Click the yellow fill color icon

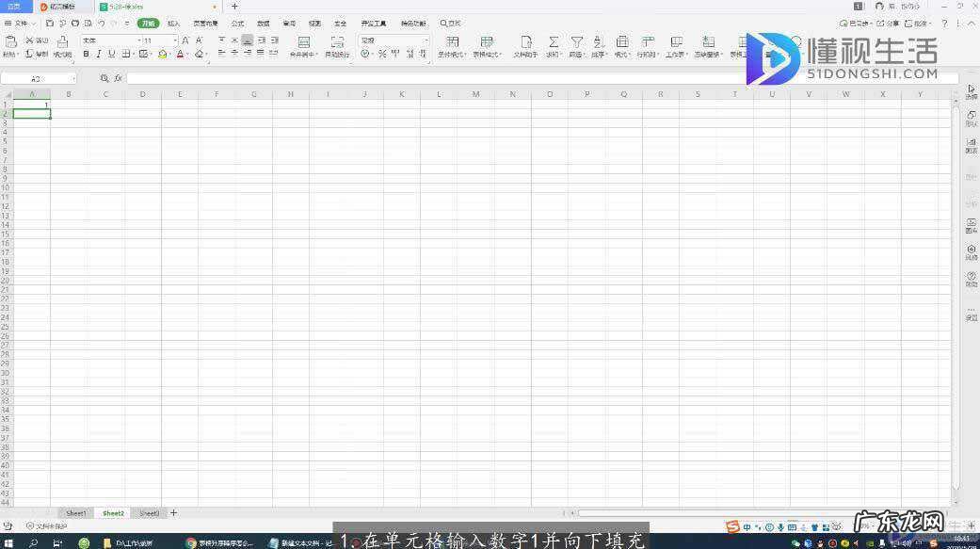click(x=163, y=55)
